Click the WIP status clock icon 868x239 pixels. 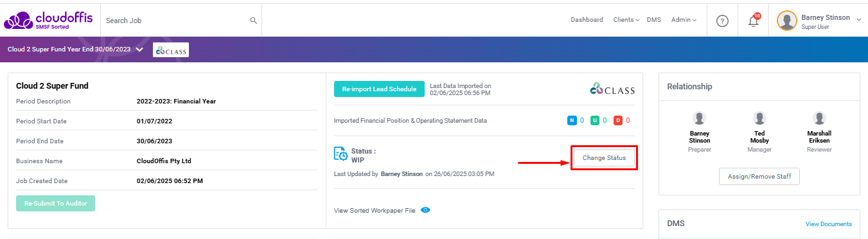(x=341, y=154)
